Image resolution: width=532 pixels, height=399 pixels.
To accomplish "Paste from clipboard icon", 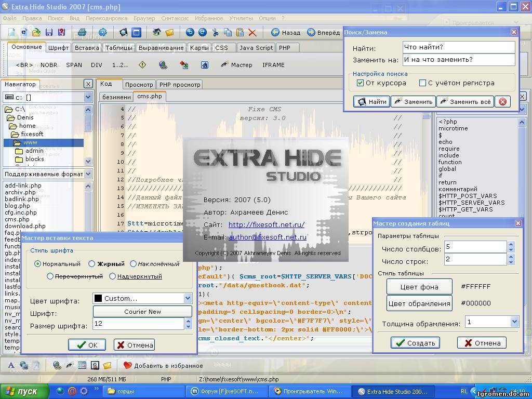I will tap(240, 33).
